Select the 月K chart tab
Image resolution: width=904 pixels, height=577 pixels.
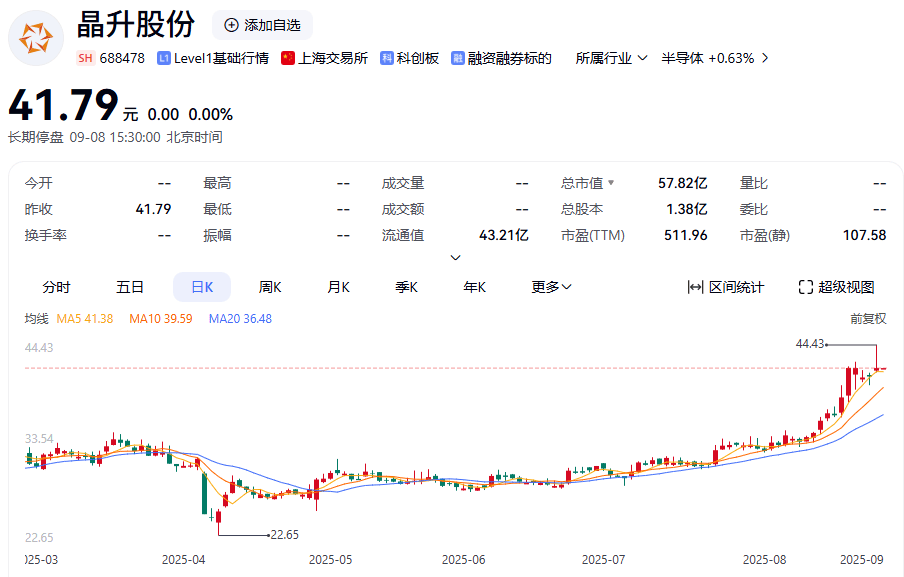click(338, 287)
